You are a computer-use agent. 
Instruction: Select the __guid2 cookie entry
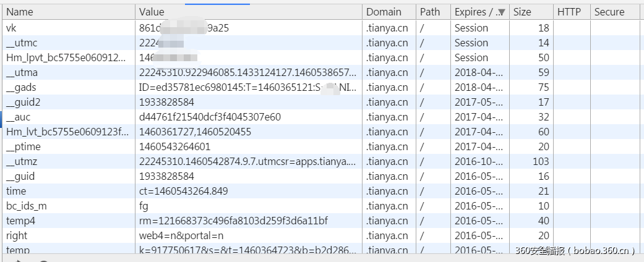pyautogui.click(x=24, y=102)
